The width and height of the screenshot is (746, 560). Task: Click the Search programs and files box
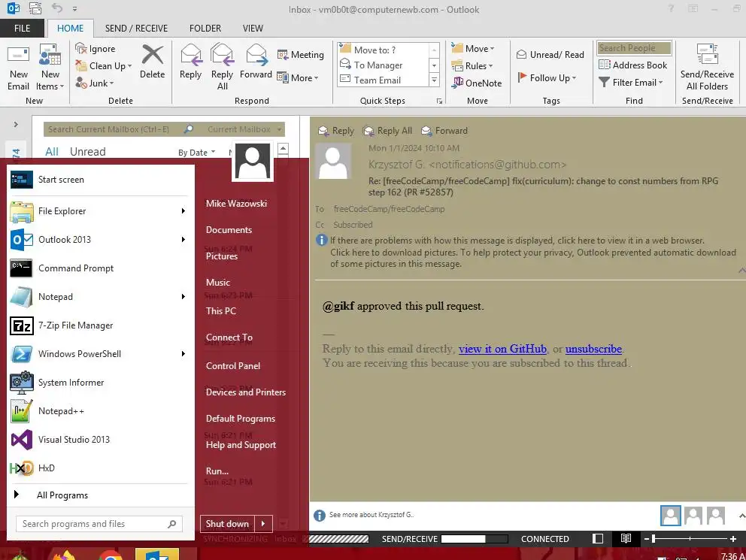coord(99,524)
